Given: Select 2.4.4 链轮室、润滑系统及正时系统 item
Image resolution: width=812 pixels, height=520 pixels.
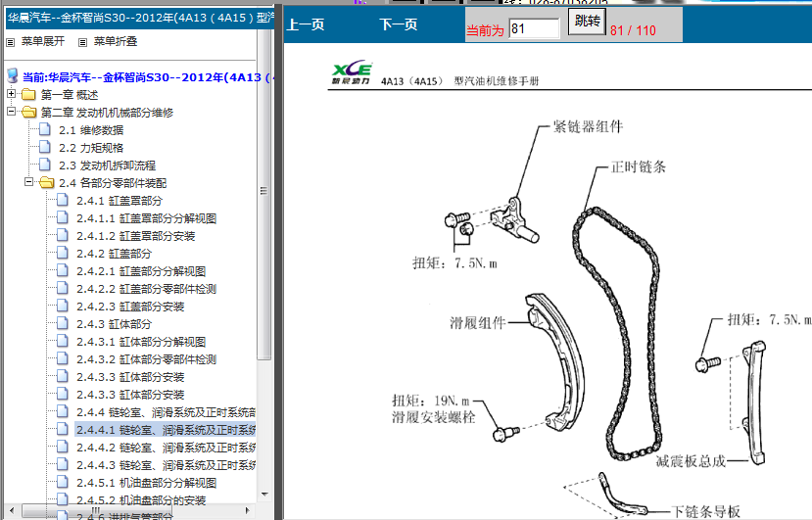Looking at the screenshot, I should coord(166,411).
